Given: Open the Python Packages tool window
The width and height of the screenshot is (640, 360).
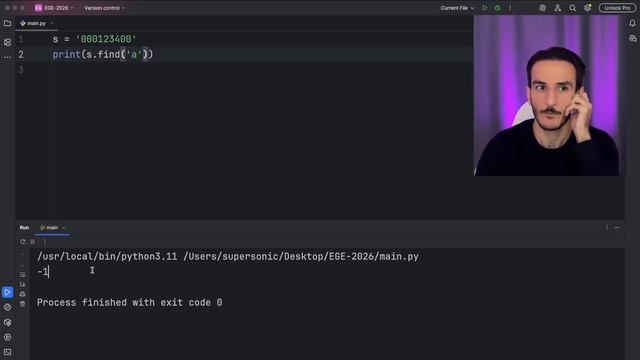Looking at the screenshot, I should point(7,322).
